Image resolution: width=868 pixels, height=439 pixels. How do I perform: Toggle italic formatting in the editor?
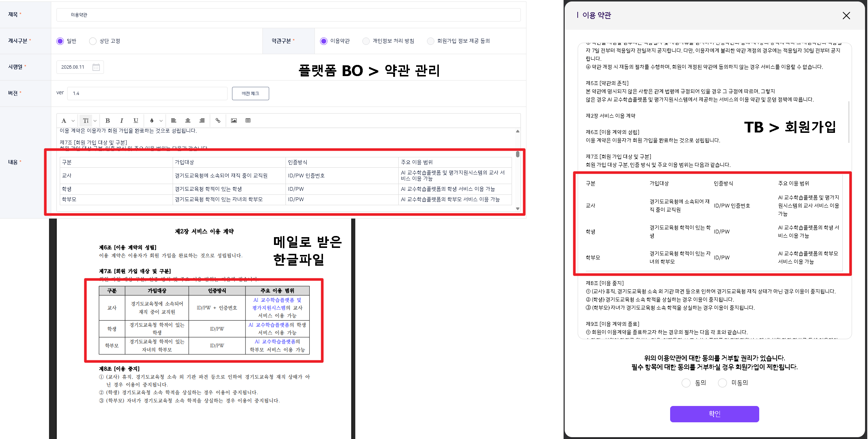tap(122, 121)
